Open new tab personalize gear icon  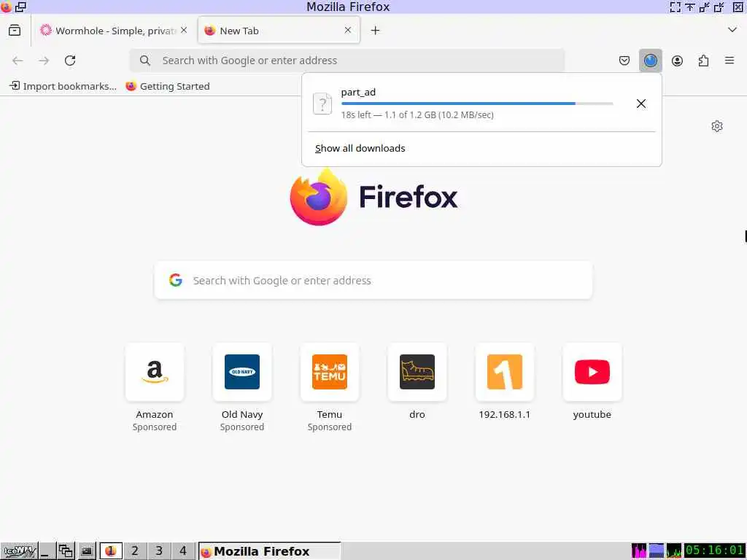coord(717,126)
